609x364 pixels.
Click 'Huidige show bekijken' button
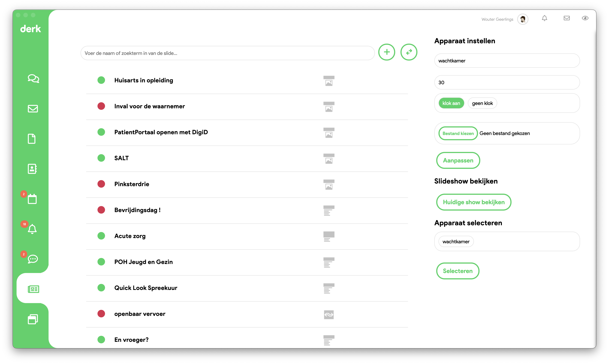coord(473,202)
